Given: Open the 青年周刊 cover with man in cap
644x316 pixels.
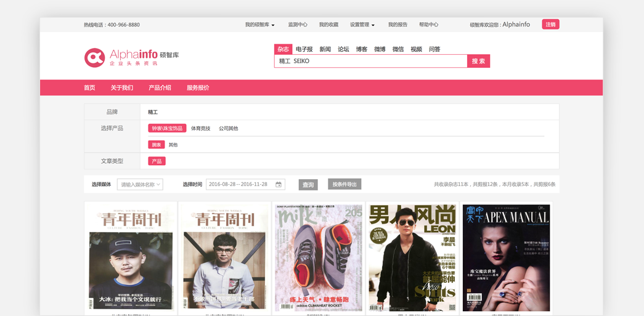Looking at the screenshot, I should [131, 258].
